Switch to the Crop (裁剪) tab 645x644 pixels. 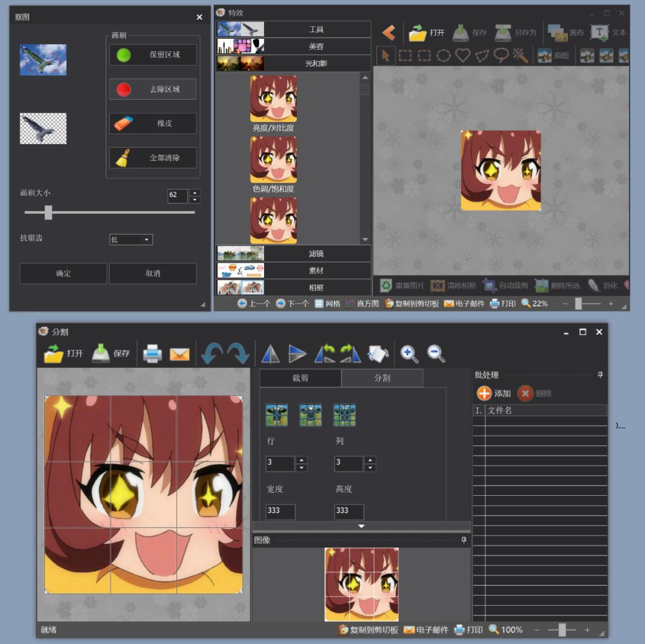click(300, 378)
